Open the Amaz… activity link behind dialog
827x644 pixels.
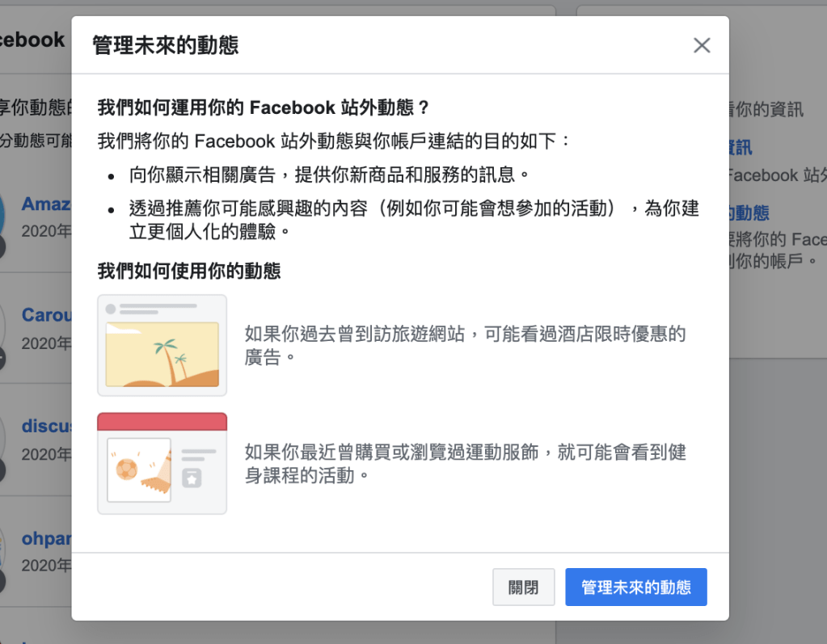pyautogui.click(x=46, y=204)
